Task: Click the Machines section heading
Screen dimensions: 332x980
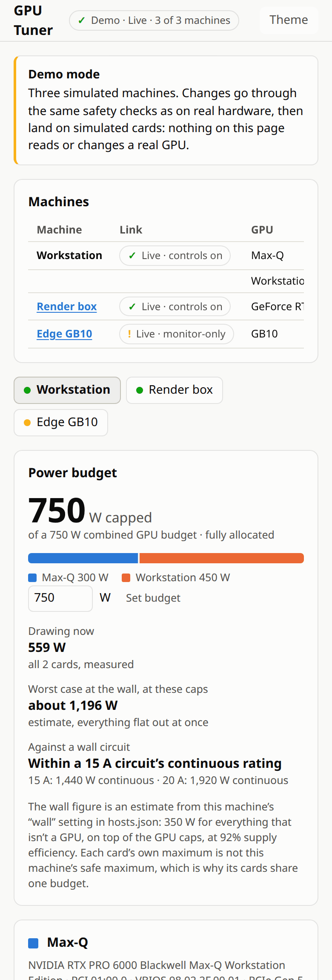Action: [59, 202]
